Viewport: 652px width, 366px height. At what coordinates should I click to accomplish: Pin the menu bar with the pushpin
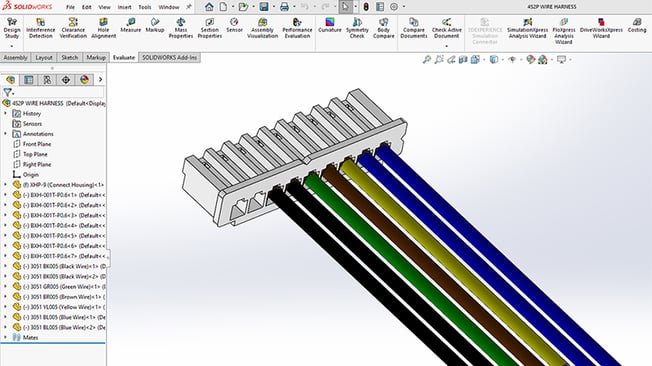coord(189,7)
